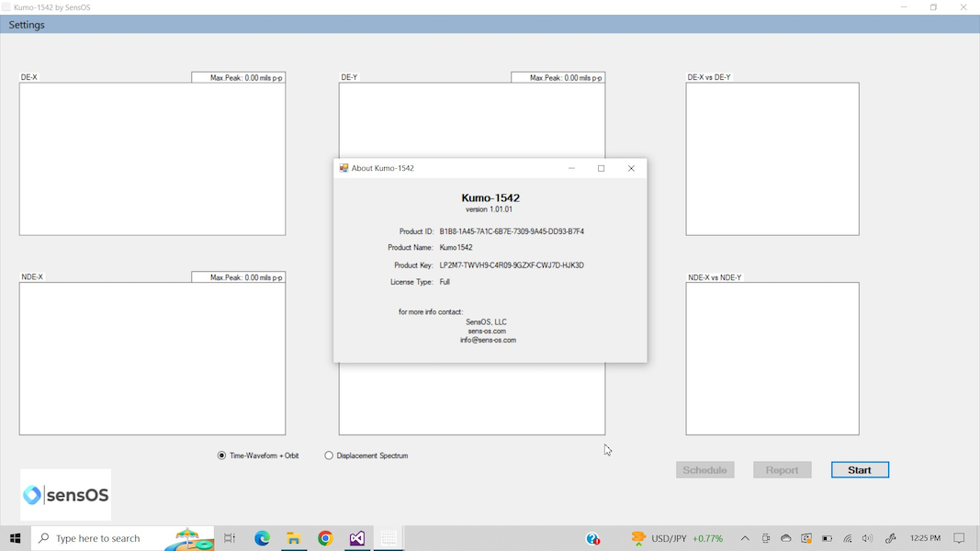
Task: Open the Wi-Fi network tray icon
Action: (848, 538)
